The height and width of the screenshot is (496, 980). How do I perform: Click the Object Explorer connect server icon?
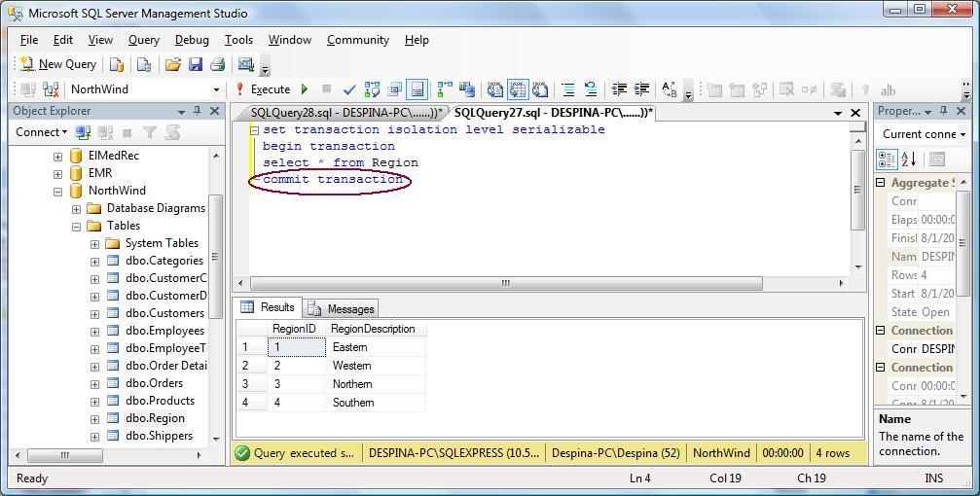[x=83, y=132]
